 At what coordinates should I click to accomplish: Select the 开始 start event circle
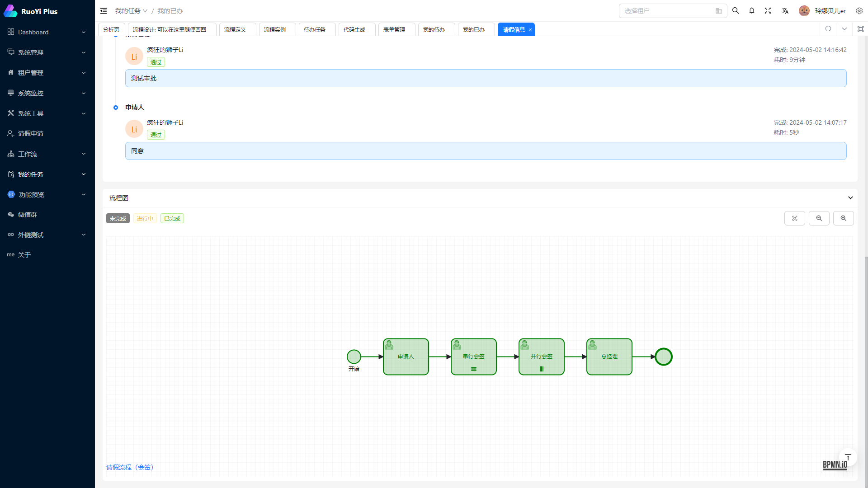354,357
